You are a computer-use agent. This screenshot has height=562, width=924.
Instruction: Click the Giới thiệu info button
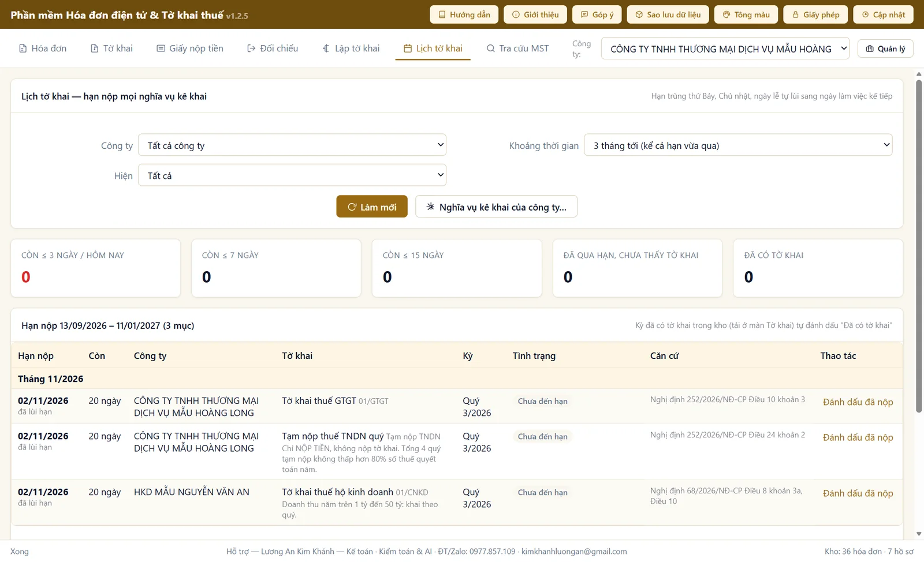[535, 14]
